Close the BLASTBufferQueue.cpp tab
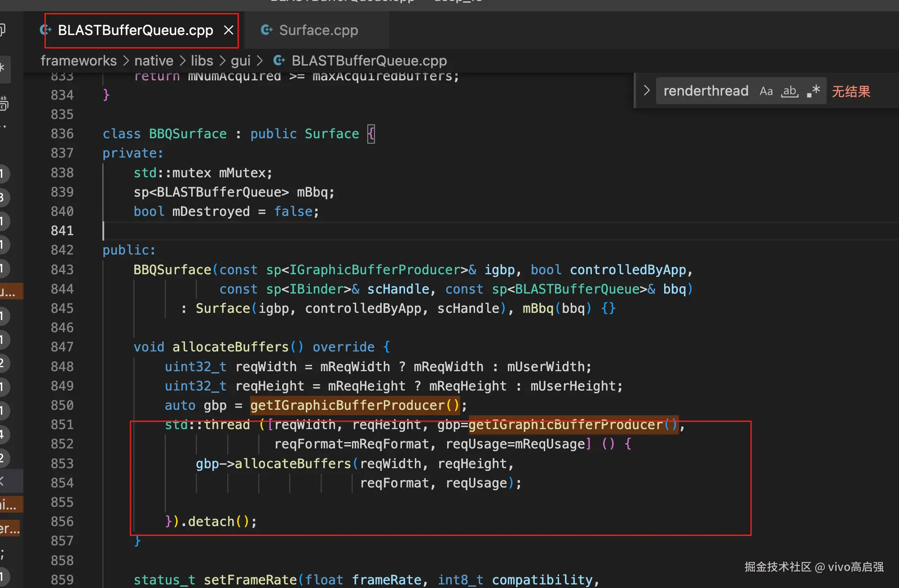This screenshot has height=588, width=899. click(x=229, y=30)
